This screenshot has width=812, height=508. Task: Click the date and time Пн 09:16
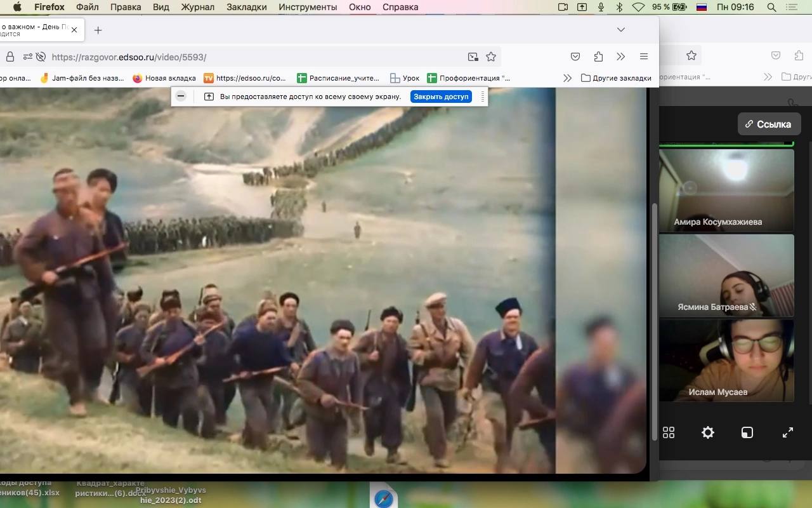(x=735, y=7)
